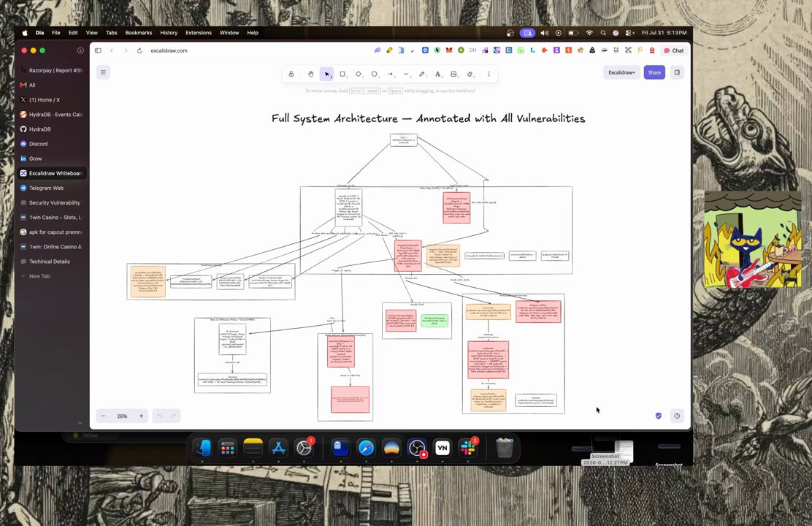Select the Hand panning tool
The height and width of the screenshot is (526, 812).
(311, 74)
